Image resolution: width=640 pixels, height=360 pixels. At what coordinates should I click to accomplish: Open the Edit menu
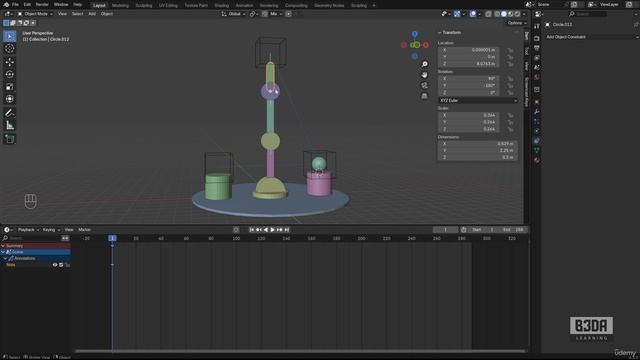(27, 4)
